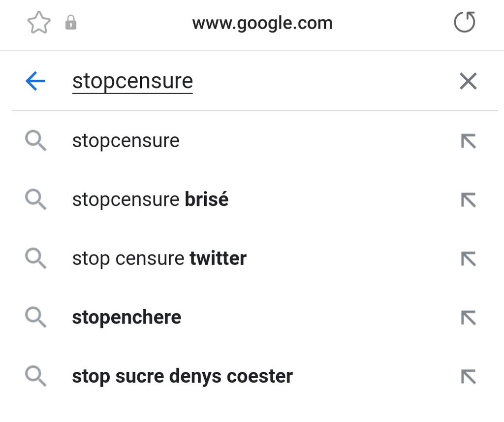Bookmark the page with the star icon
This screenshot has height=422, width=504.
(39, 23)
